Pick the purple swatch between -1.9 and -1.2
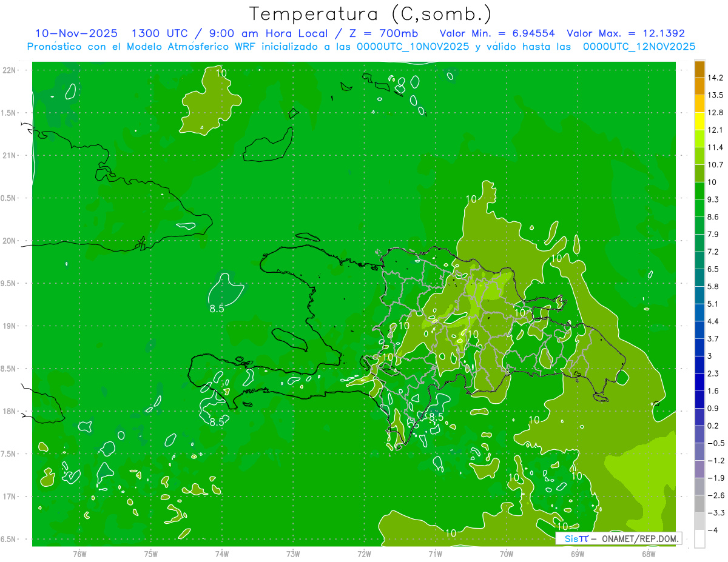The height and width of the screenshot is (562, 728). coord(699,469)
